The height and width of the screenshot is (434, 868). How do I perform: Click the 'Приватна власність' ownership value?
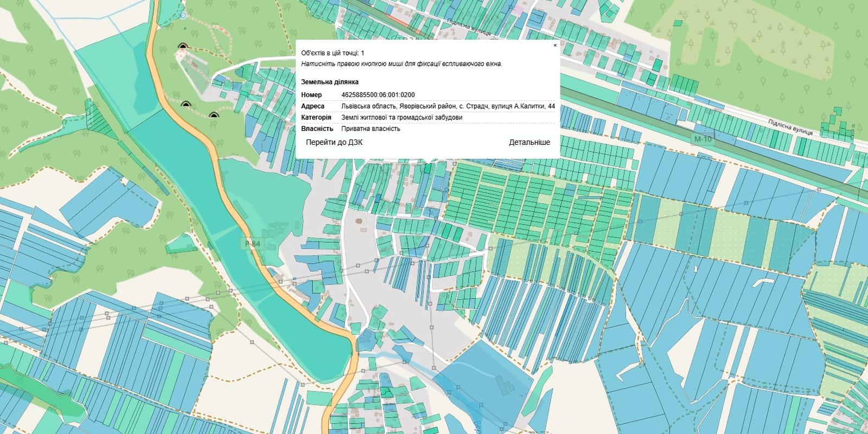point(371,129)
